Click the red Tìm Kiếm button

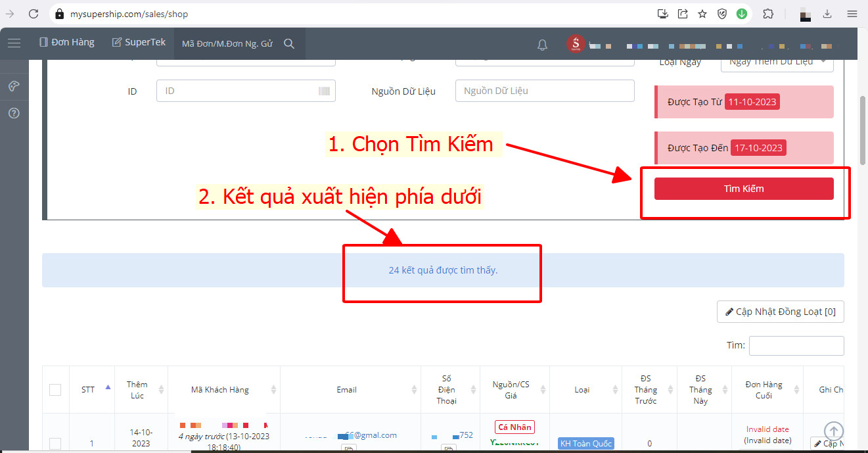click(744, 189)
